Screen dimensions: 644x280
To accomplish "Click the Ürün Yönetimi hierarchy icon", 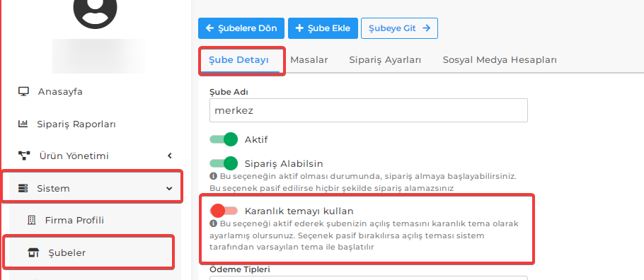I will coord(24,156).
